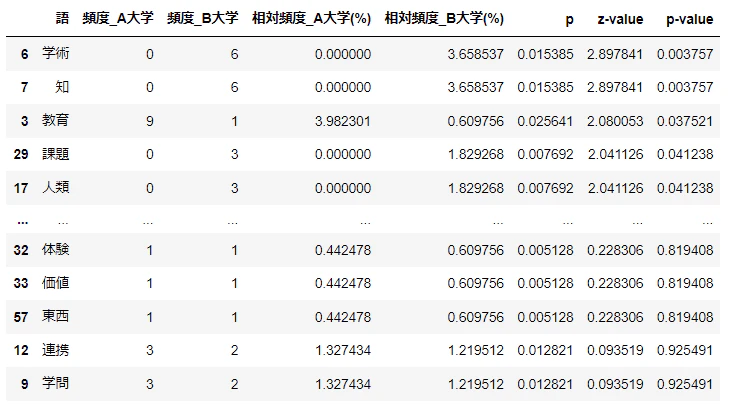731x406 pixels.
Task: Click row index 29
Action: [21, 154]
